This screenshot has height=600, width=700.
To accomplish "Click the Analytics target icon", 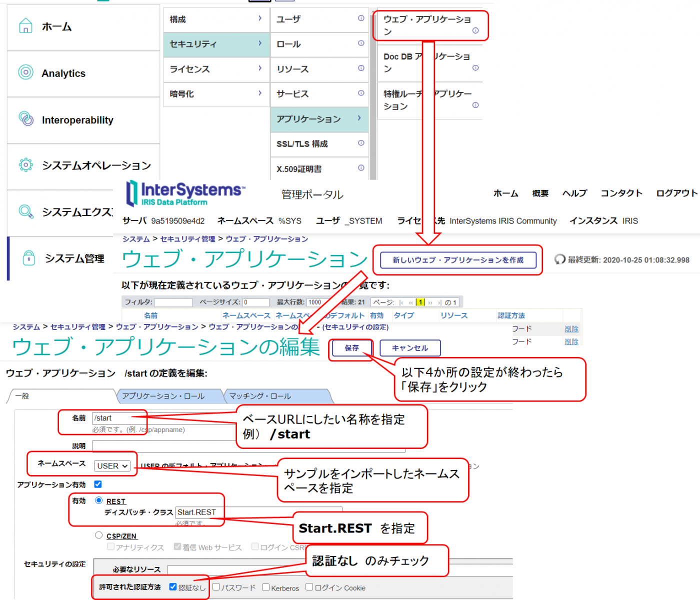I will tap(25, 72).
